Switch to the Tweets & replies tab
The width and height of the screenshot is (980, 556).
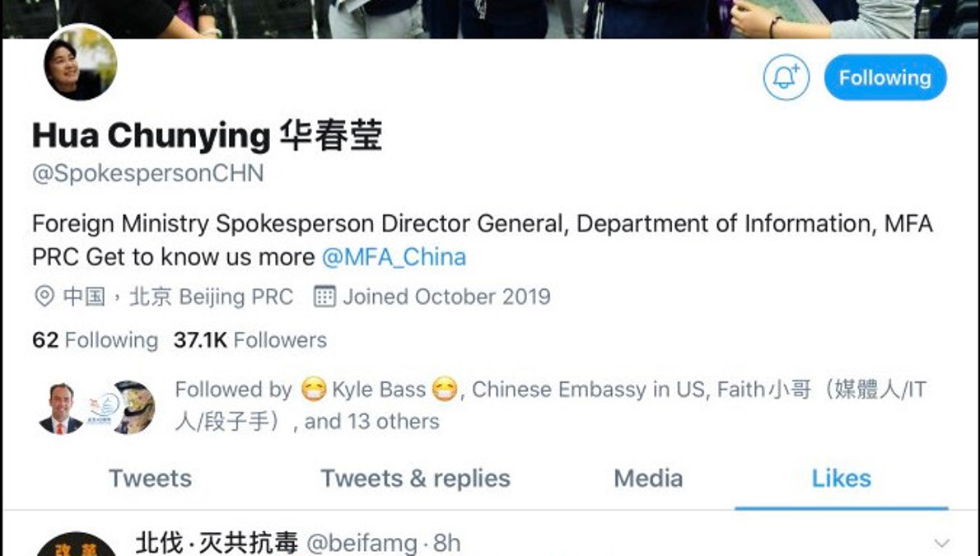pyautogui.click(x=416, y=479)
